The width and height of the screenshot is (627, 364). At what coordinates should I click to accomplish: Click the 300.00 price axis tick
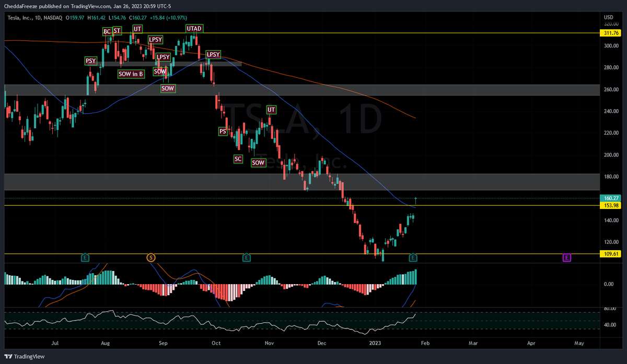point(611,45)
